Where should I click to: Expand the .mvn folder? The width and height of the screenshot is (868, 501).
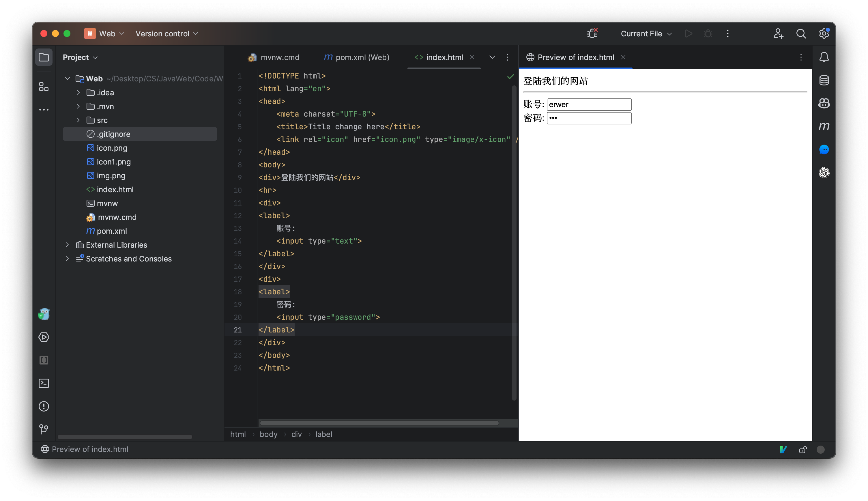click(78, 106)
